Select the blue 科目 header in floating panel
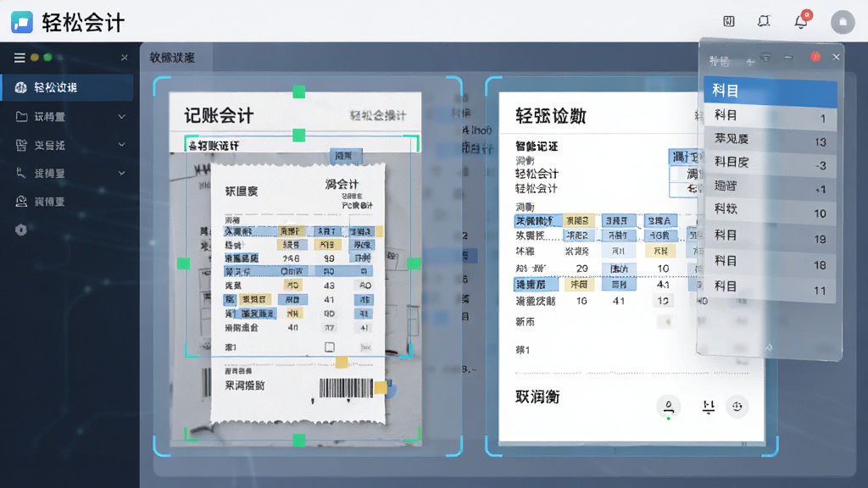 [770, 90]
